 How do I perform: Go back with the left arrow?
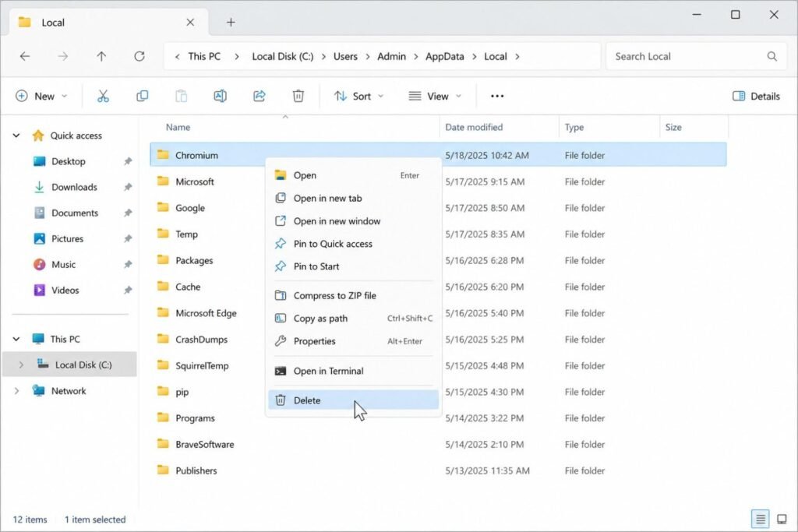[25, 56]
